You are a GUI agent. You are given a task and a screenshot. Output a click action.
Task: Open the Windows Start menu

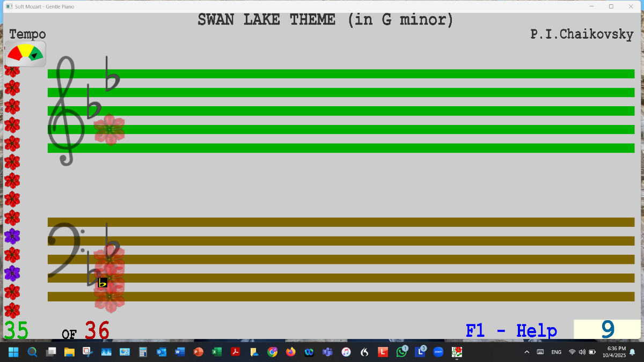tap(13, 352)
